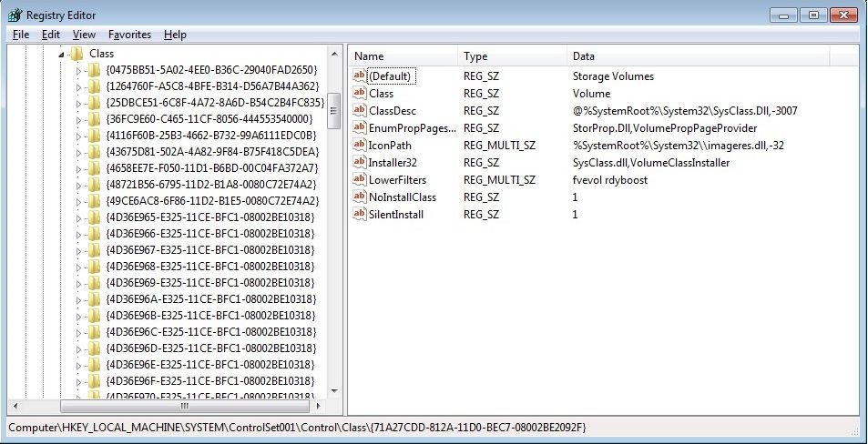The image size is (868, 444).
Task: Click the string icon of LowerFilters value
Action: (359, 180)
